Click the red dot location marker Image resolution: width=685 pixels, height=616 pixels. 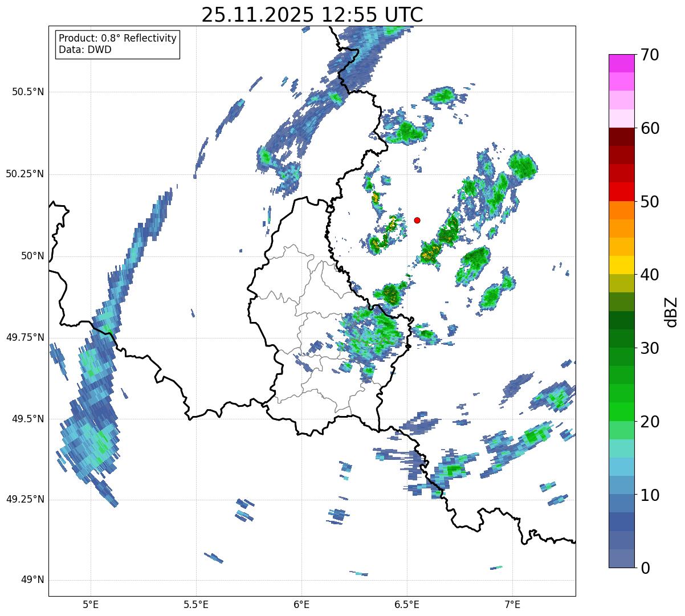click(417, 220)
